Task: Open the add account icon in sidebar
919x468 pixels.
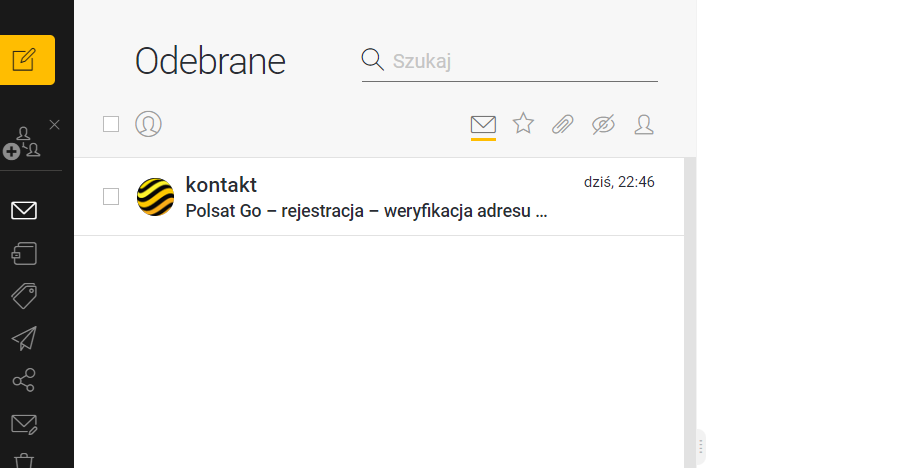Action: 22,144
